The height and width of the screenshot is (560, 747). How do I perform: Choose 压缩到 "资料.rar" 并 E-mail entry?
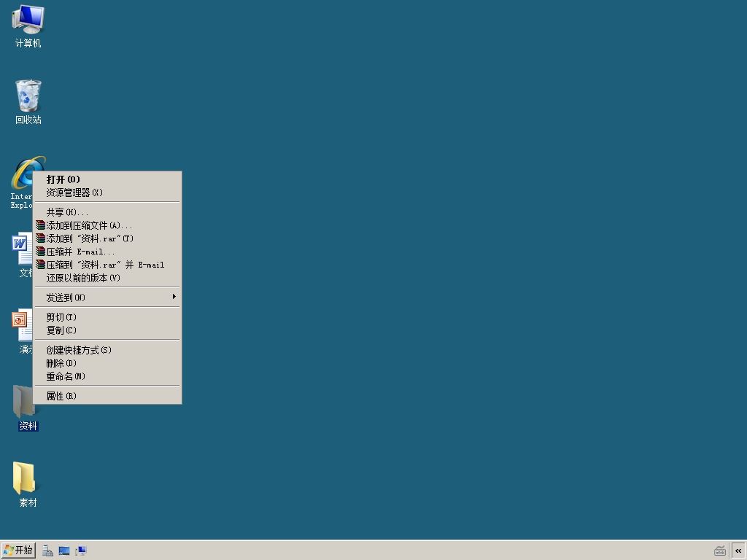coord(107,264)
